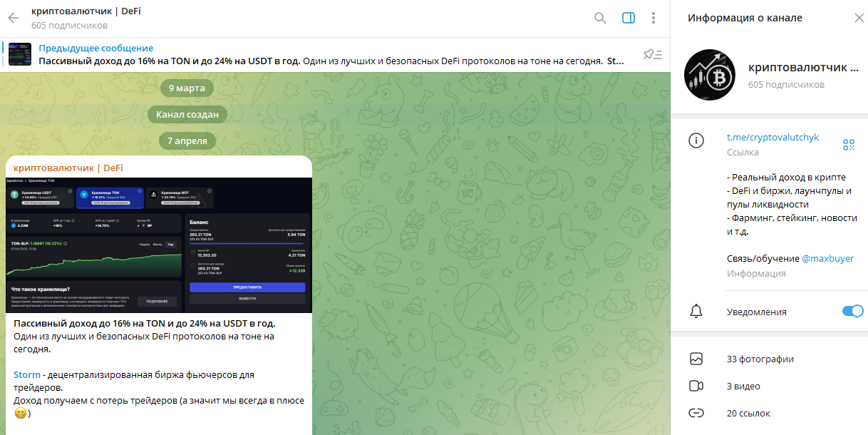The height and width of the screenshot is (435, 868).
Task: Click 'Уведомления' label text
Action: [757, 312]
